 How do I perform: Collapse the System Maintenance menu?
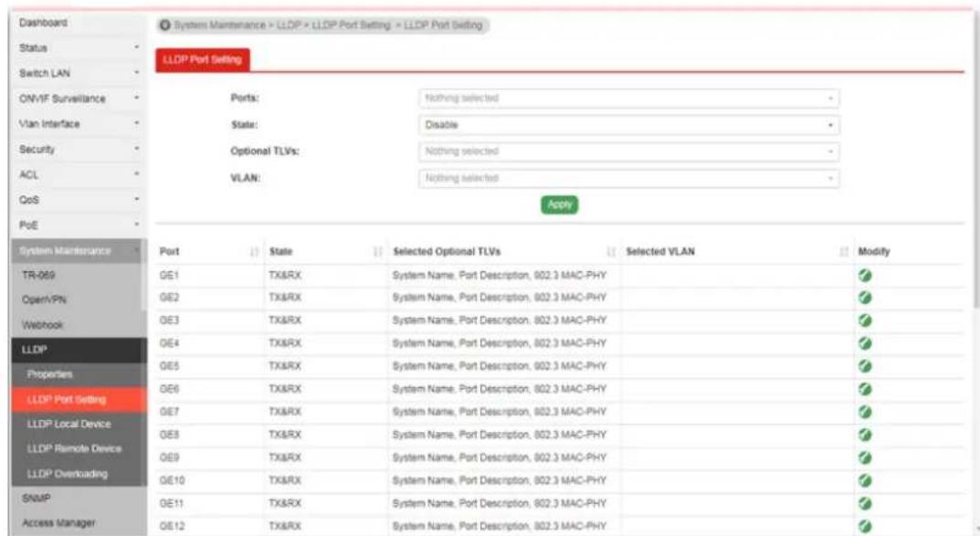pyautogui.click(x=79, y=250)
